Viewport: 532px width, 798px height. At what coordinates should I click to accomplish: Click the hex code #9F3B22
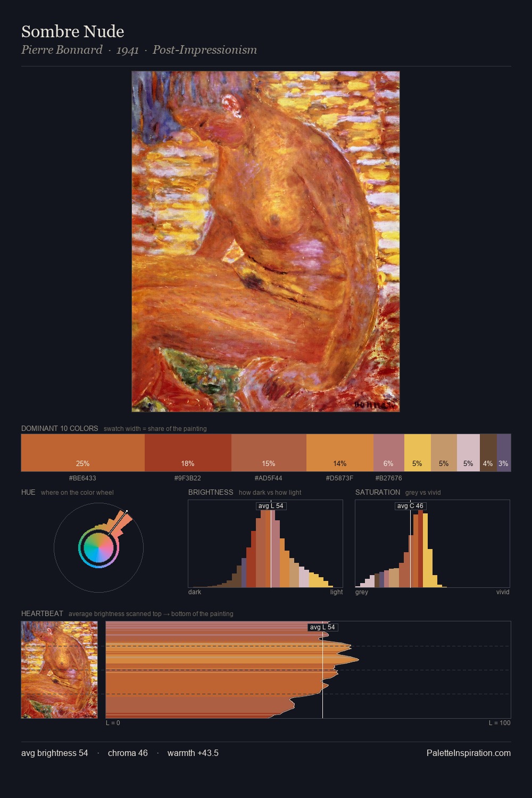[188, 478]
